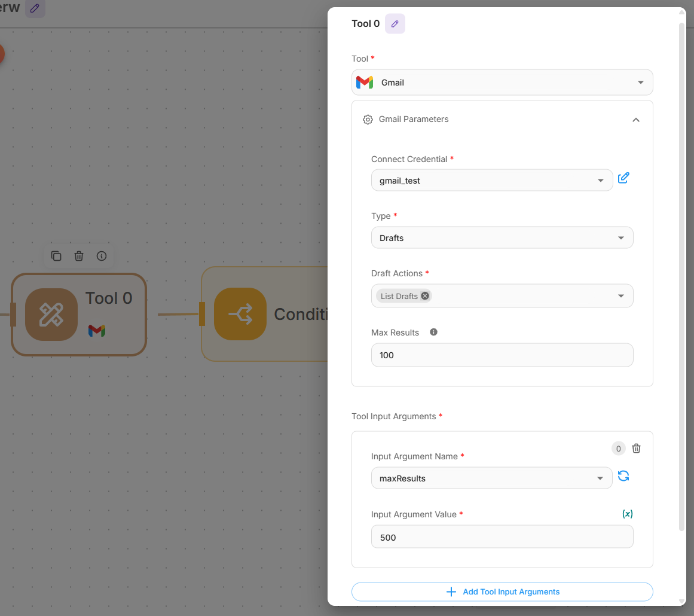The image size is (694, 616).
Task: Remove the List Drafts chip
Action: (425, 295)
